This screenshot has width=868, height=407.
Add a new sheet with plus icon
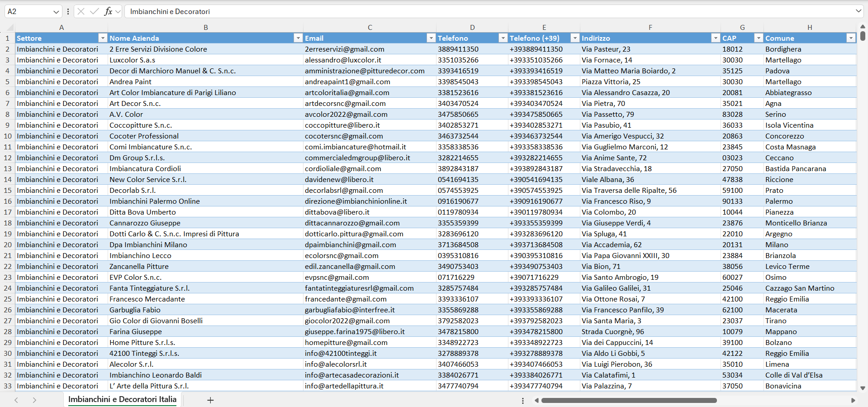pos(210,400)
